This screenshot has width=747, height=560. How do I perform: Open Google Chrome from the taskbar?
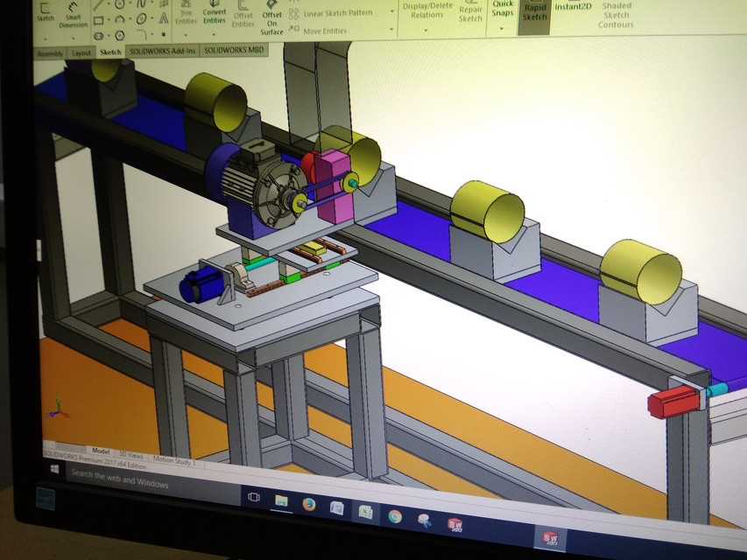pos(394,516)
